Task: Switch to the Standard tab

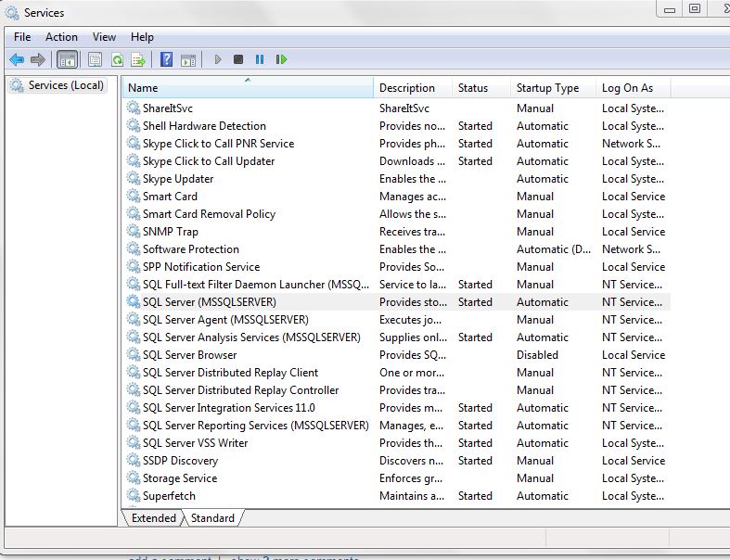Action: click(212, 518)
